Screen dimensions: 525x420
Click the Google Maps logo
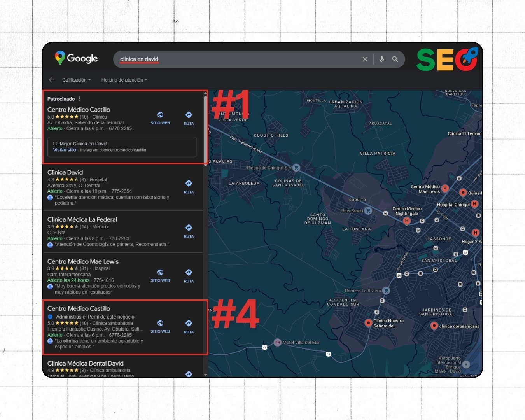(x=76, y=58)
